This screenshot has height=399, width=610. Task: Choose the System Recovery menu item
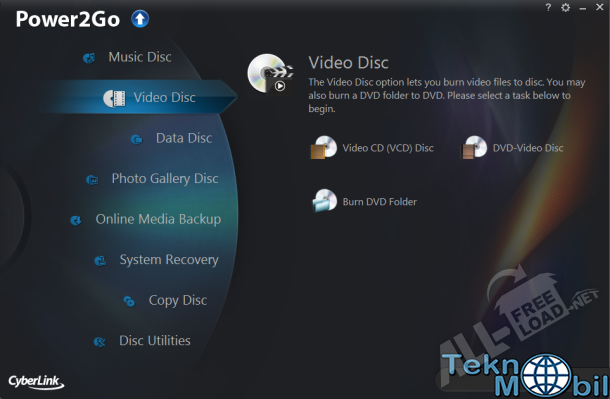pyautogui.click(x=169, y=260)
